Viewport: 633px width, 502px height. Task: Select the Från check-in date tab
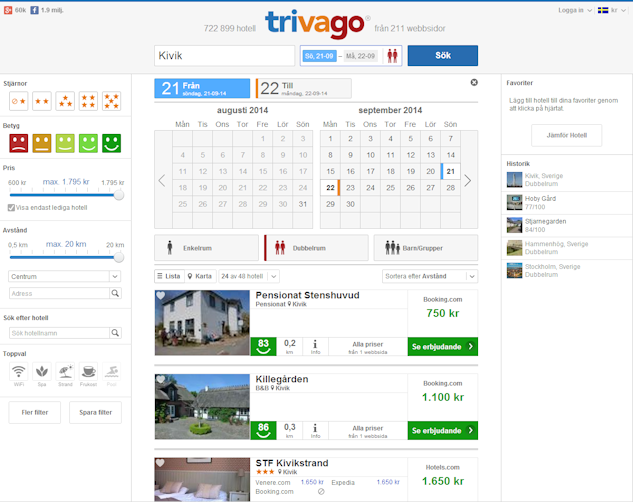coord(202,88)
